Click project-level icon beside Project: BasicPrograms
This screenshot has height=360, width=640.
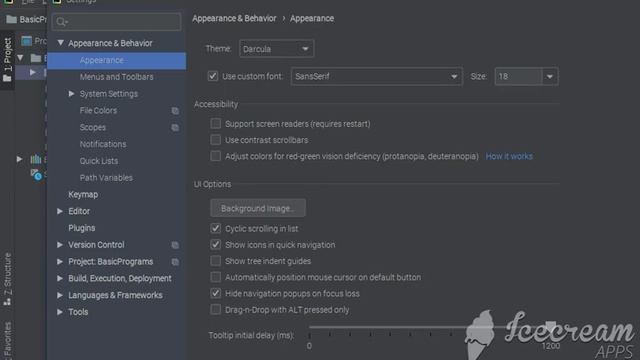[175, 262]
